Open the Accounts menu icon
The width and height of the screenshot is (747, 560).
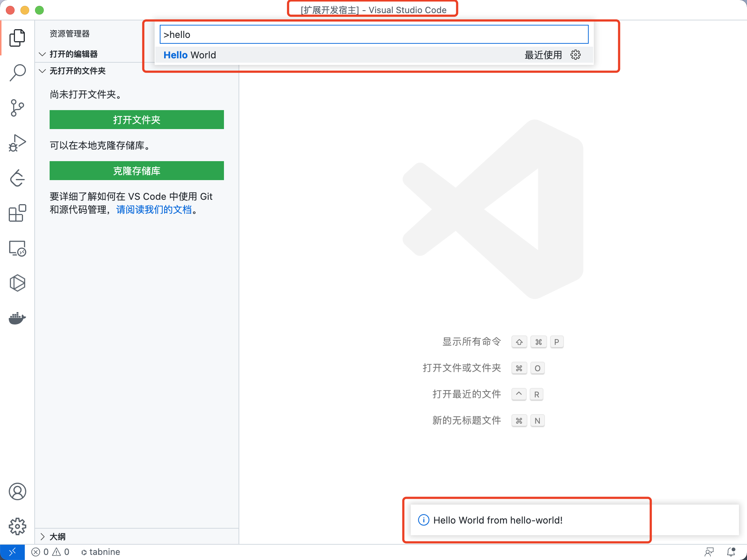pos(17,491)
